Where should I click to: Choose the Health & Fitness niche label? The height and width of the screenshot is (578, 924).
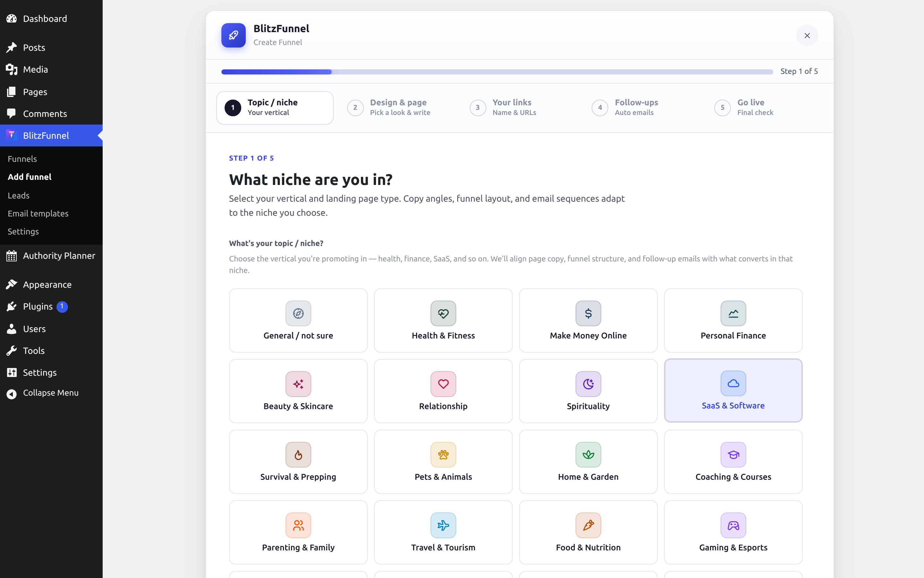coord(443,335)
